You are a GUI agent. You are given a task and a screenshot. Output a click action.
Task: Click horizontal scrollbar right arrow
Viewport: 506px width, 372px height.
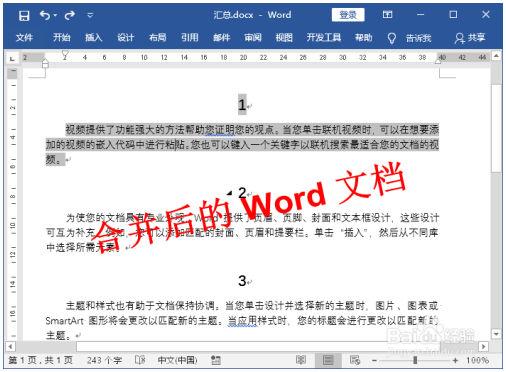click(x=483, y=346)
